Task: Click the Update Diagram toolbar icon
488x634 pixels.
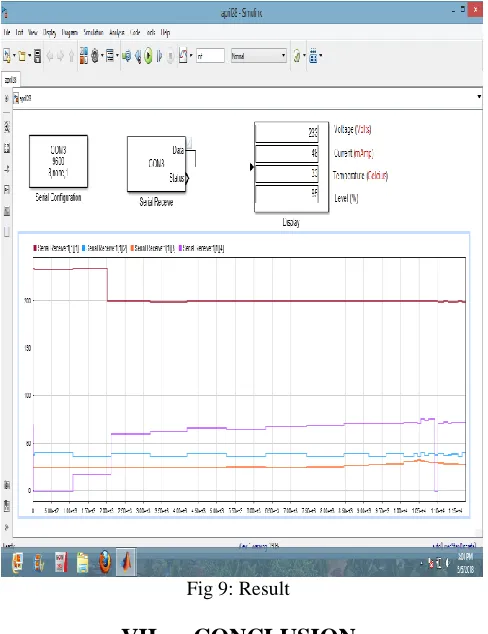Action: (x=127, y=56)
